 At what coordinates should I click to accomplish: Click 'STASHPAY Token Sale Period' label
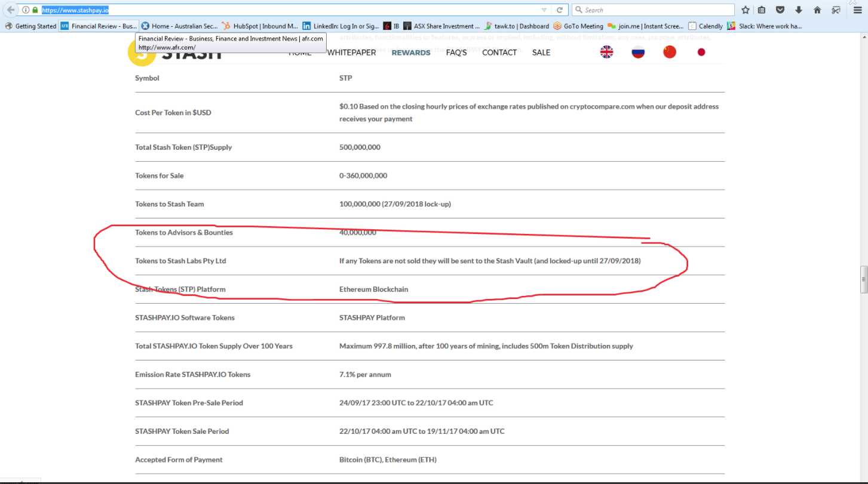(x=182, y=431)
